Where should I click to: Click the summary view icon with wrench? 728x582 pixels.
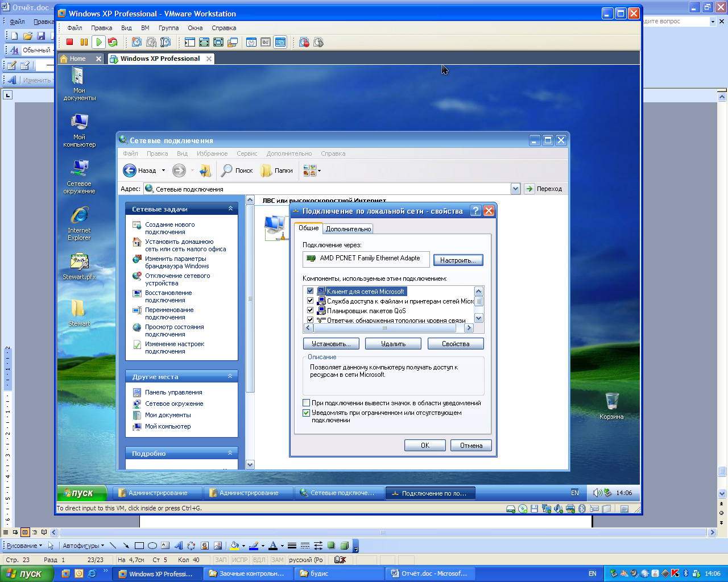[251, 42]
